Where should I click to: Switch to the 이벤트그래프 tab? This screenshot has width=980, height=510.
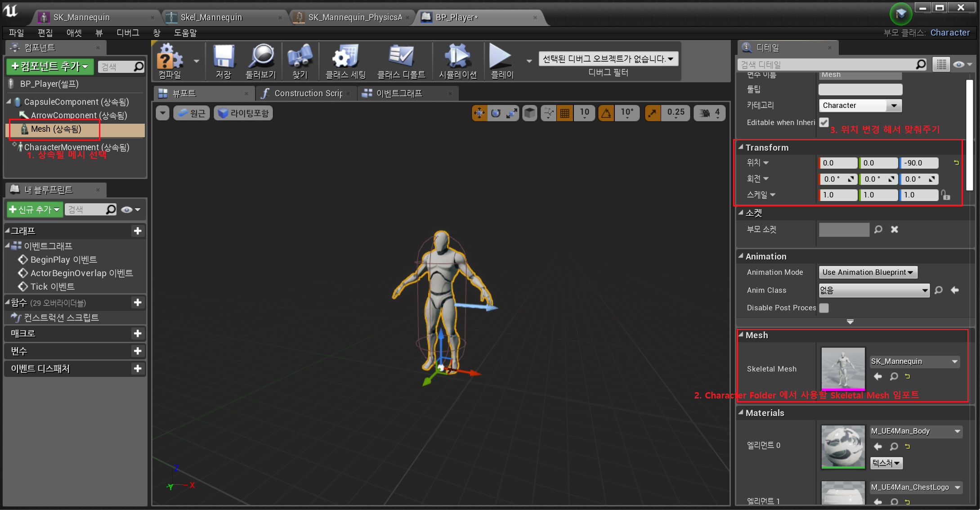[399, 93]
